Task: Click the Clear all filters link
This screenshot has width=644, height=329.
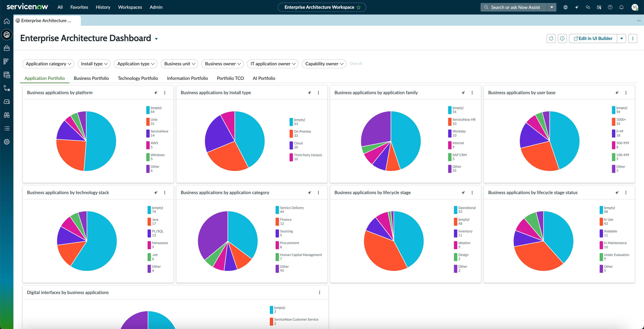Action: (x=356, y=64)
